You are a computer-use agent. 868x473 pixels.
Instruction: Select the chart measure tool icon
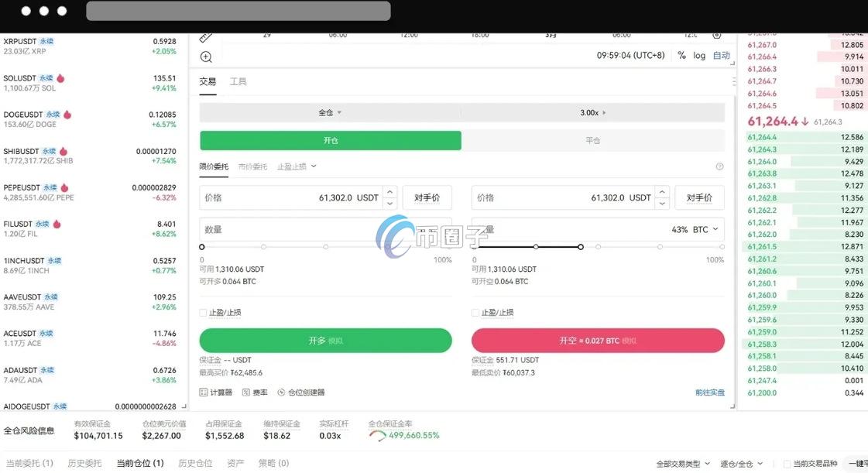point(206,36)
